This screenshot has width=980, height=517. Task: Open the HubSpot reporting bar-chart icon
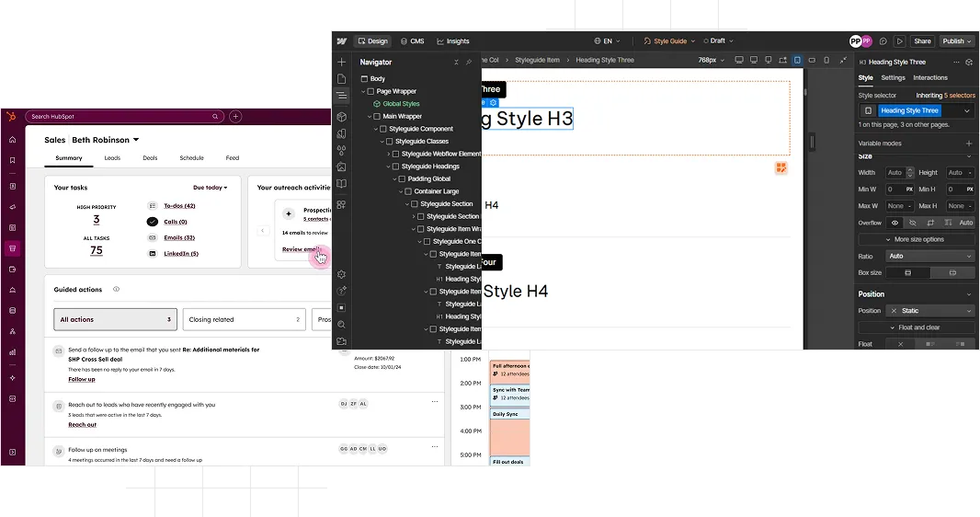click(x=13, y=352)
